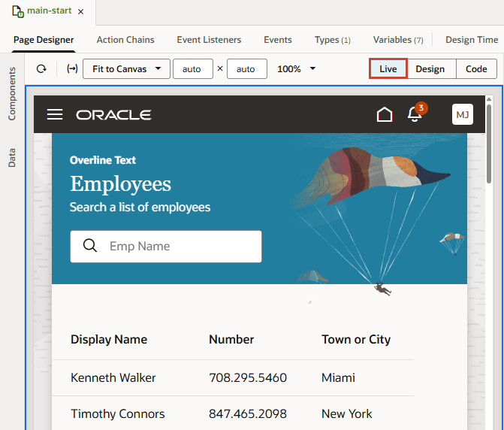
Task: Click the home icon in app header
Action: tap(385, 114)
